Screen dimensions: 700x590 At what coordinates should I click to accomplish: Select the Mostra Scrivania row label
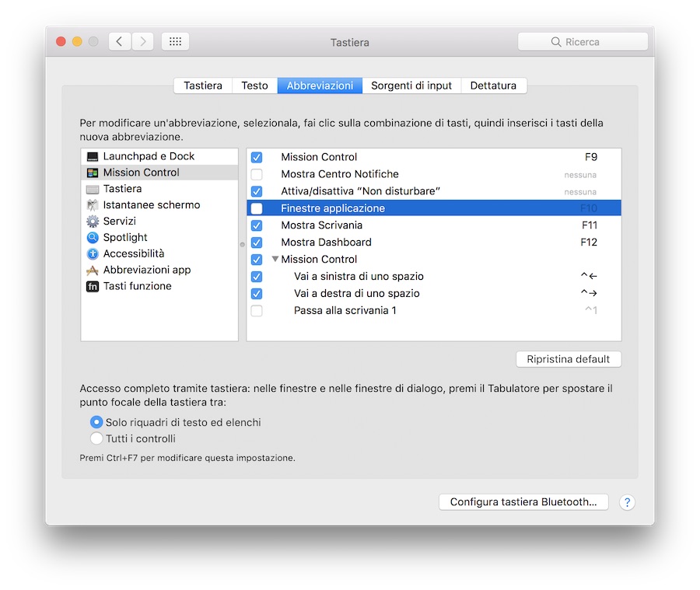(321, 225)
